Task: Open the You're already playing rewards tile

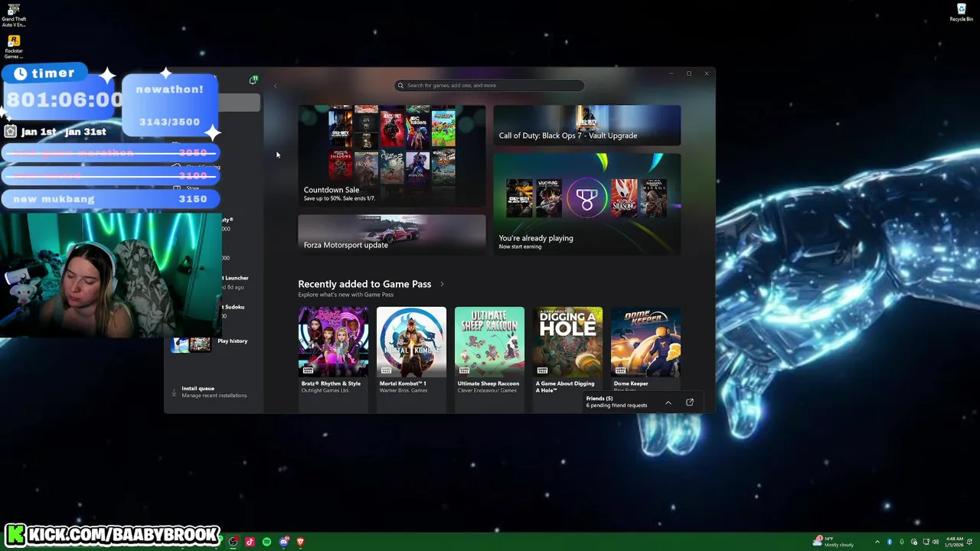Action: [586, 204]
